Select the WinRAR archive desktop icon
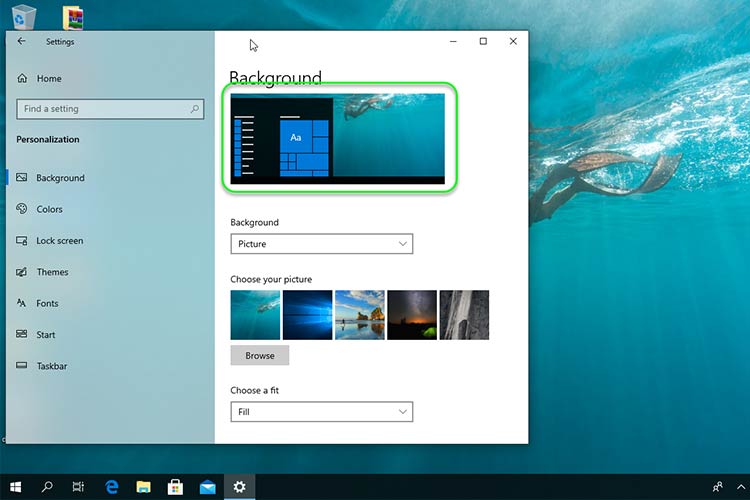The width and height of the screenshot is (750, 500). click(73, 18)
